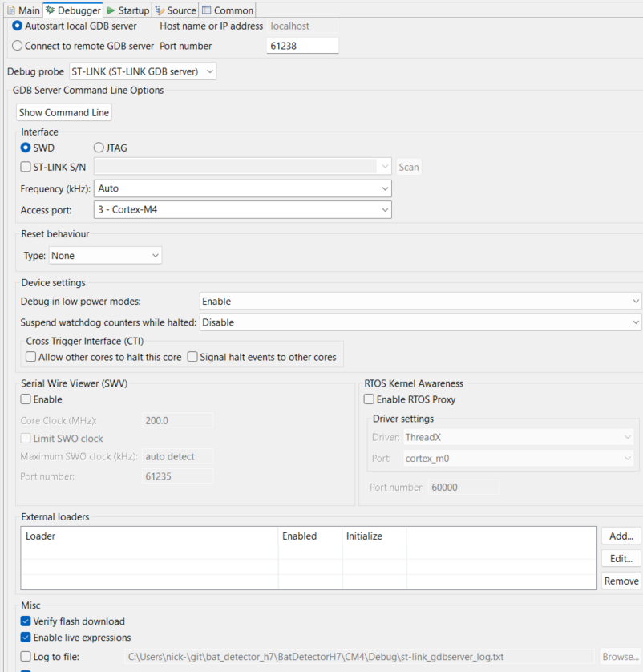This screenshot has height=672, width=643.
Task: Click into the Port number field
Action: (302, 46)
